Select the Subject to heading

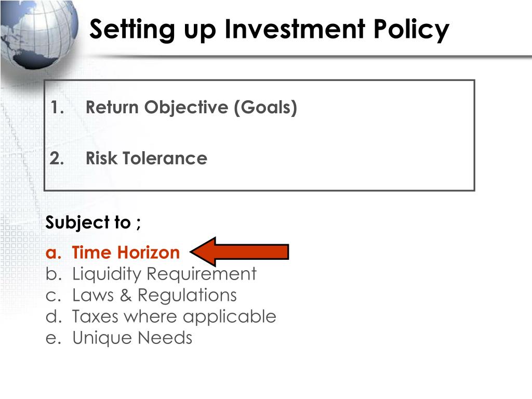pos(93,223)
